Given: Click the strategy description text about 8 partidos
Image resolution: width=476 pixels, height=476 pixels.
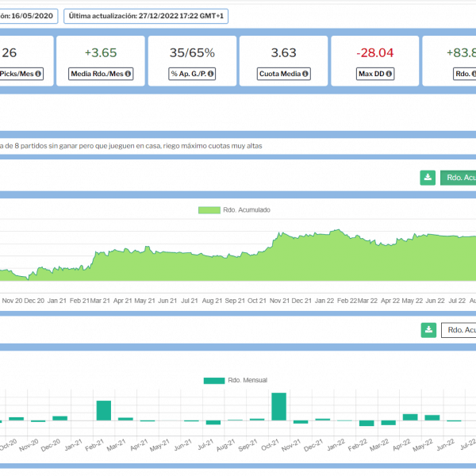Looking at the screenshot, I should pyautogui.click(x=131, y=146).
